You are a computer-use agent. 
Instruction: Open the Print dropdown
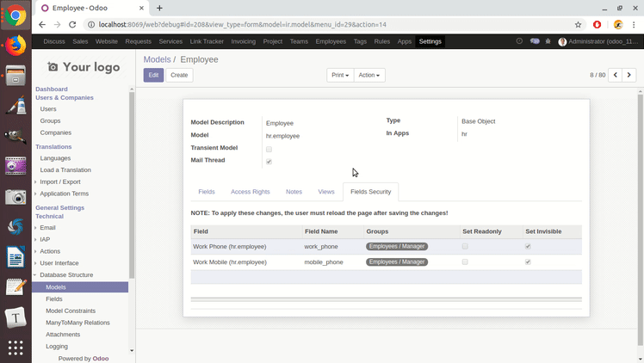pyautogui.click(x=340, y=75)
